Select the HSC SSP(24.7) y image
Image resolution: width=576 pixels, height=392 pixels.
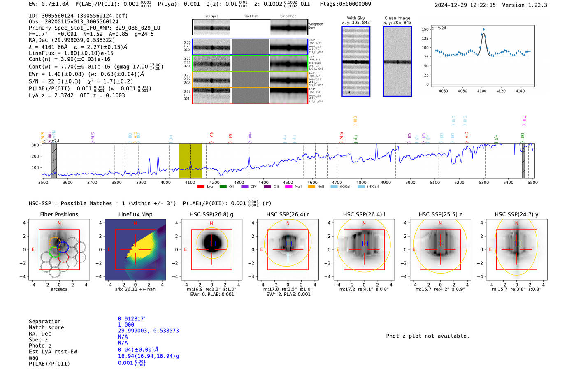517,250
